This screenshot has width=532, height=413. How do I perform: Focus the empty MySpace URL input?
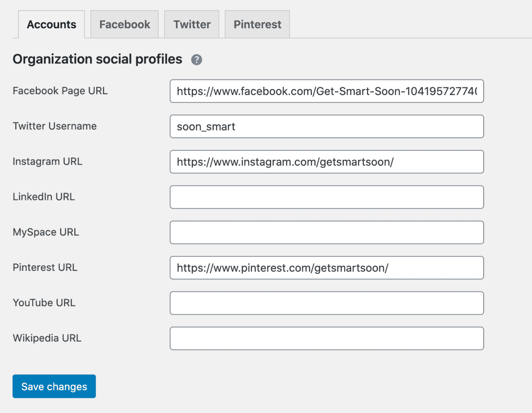click(x=327, y=232)
